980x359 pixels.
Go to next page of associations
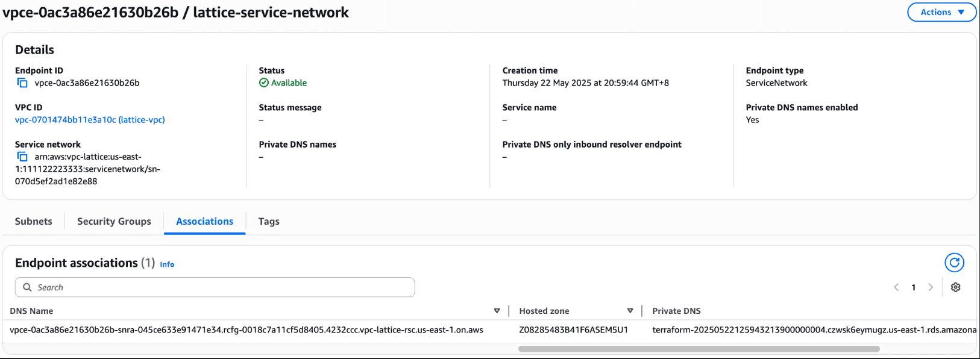pos(931,287)
